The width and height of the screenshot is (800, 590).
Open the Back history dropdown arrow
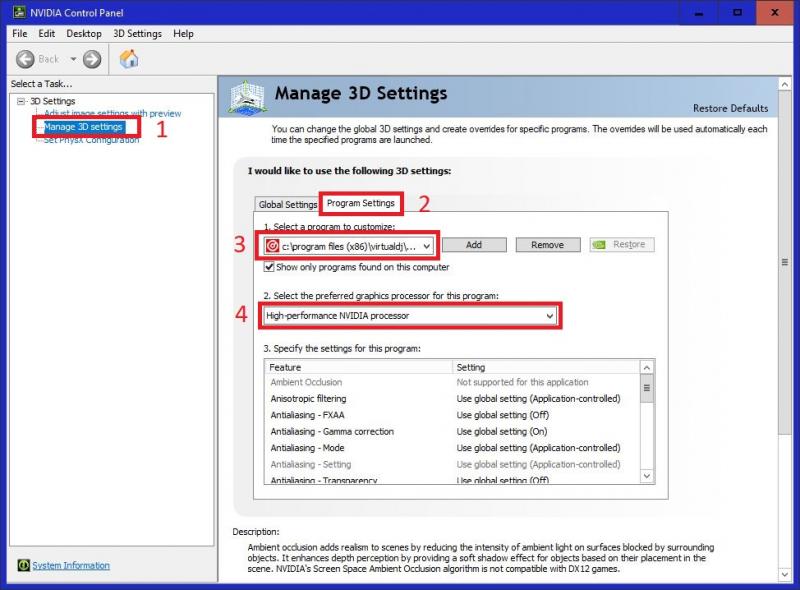[x=73, y=59]
